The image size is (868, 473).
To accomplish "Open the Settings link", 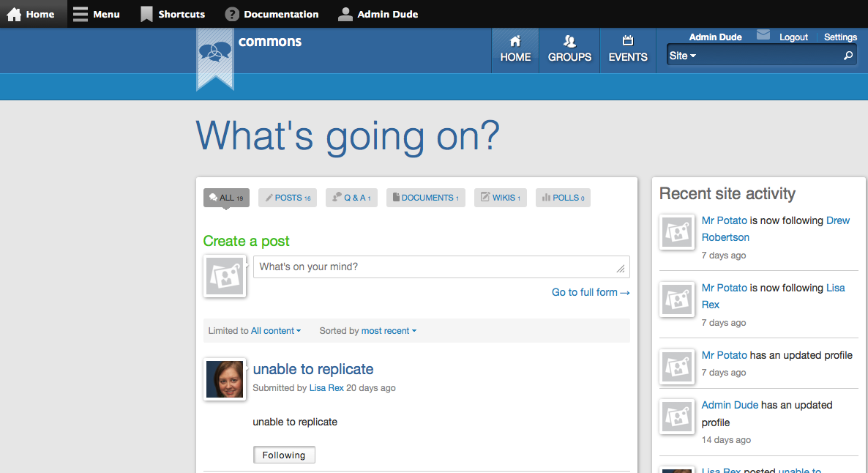I will coord(840,37).
